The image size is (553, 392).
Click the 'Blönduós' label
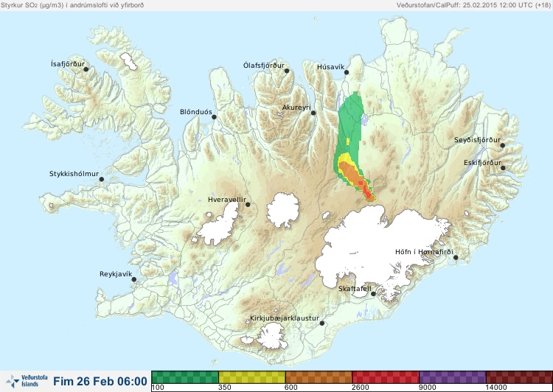click(196, 112)
